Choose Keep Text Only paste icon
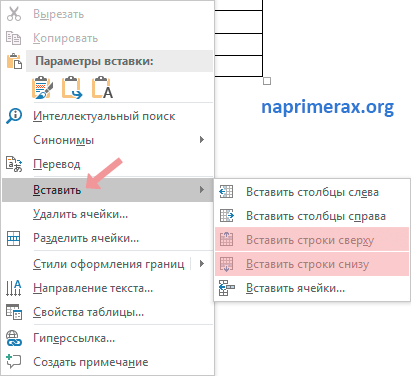The image size is (411, 376). tap(102, 88)
